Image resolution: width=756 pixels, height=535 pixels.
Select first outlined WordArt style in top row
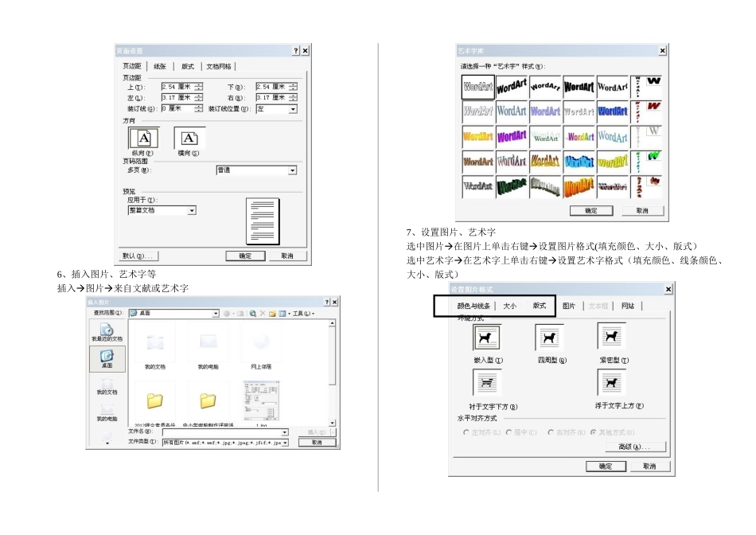coord(477,87)
